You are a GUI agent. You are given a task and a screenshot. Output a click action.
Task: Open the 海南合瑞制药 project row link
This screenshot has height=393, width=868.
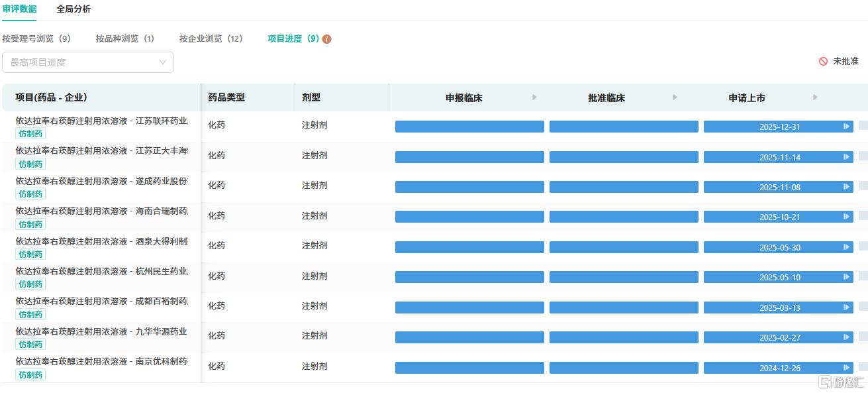[102, 211]
